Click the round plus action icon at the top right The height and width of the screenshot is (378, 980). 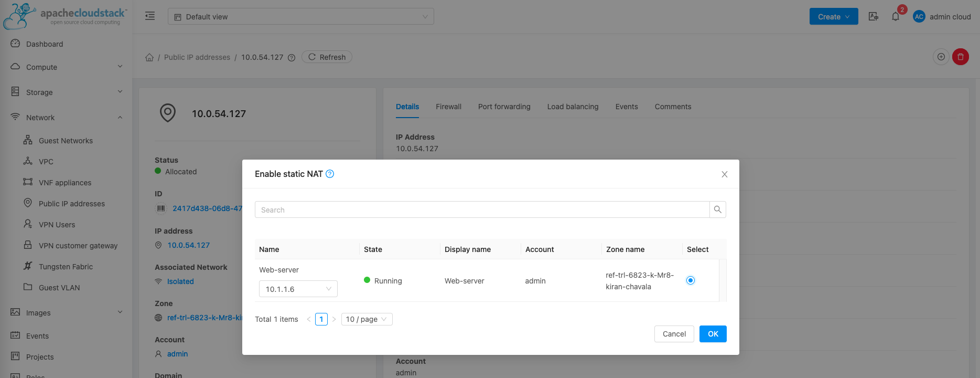pos(941,57)
